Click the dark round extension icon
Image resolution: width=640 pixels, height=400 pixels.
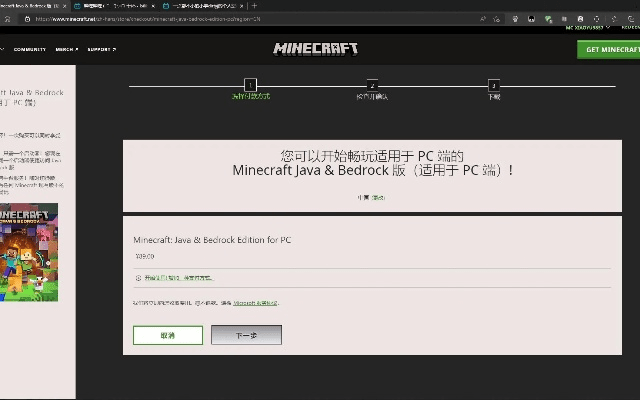point(531,19)
